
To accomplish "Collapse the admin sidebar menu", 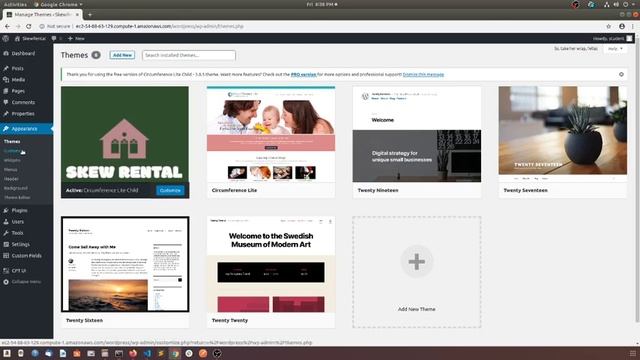I will click(22, 282).
